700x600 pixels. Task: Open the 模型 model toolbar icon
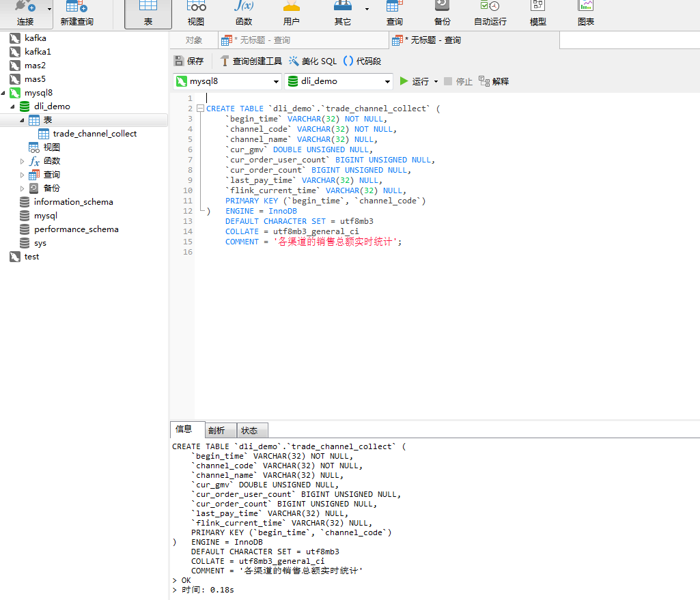click(537, 14)
